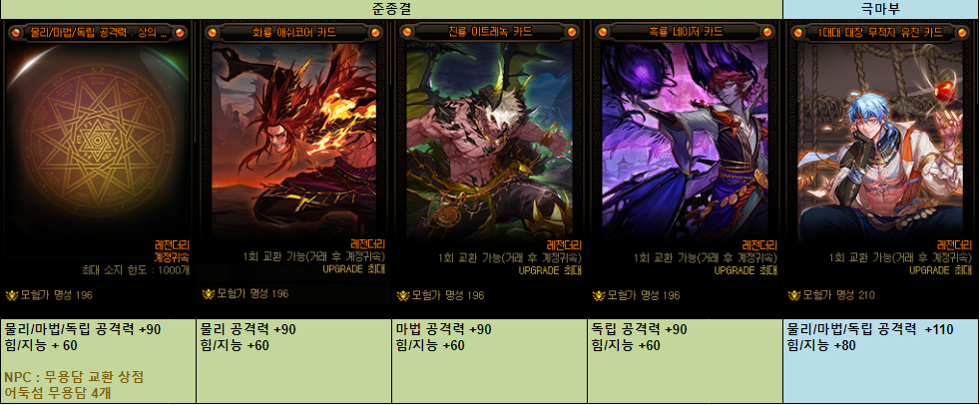The height and width of the screenshot is (405, 980).
Task: Select the 준종결 header cell
Action: click(391, 9)
